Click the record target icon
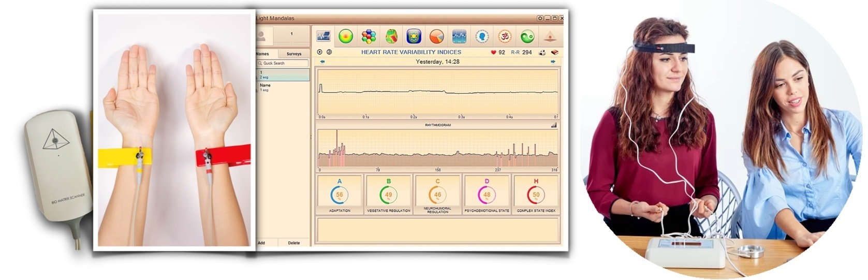 pyautogui.click(x=319, y=52)
